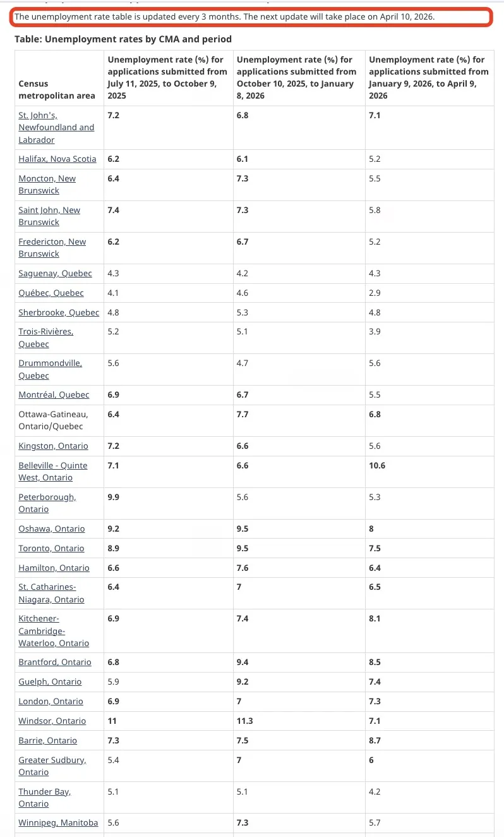Click the Windsor, Ontario link
504x837 pixels.
52,721
